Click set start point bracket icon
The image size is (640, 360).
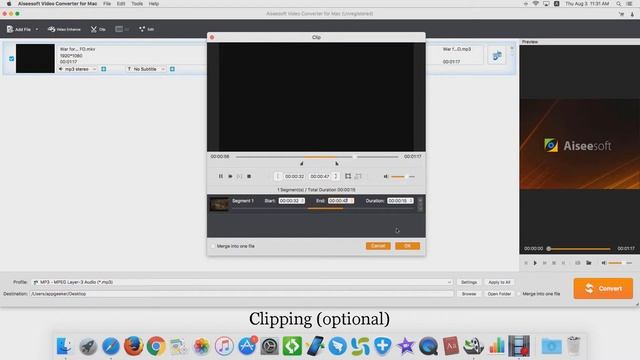click(278, 176)
